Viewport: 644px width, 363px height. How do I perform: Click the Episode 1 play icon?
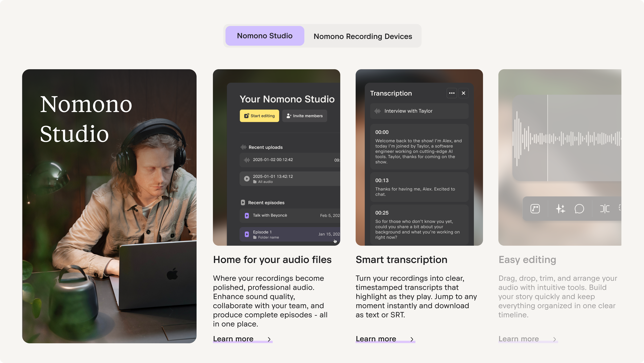point(247,234)
